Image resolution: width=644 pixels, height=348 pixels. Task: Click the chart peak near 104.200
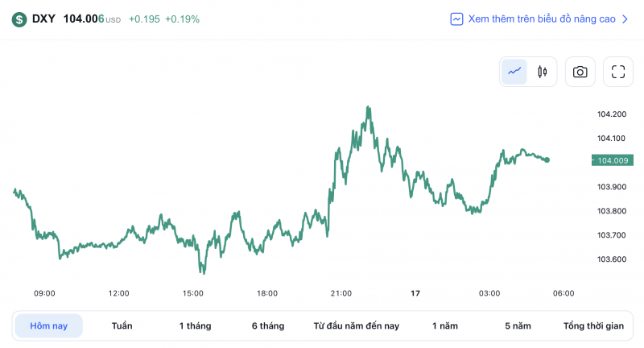368,107
